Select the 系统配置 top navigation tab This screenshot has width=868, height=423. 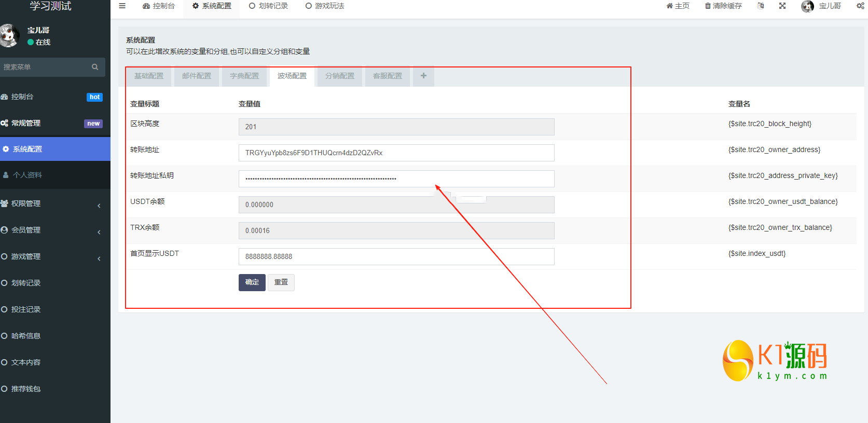coord(212,6)
